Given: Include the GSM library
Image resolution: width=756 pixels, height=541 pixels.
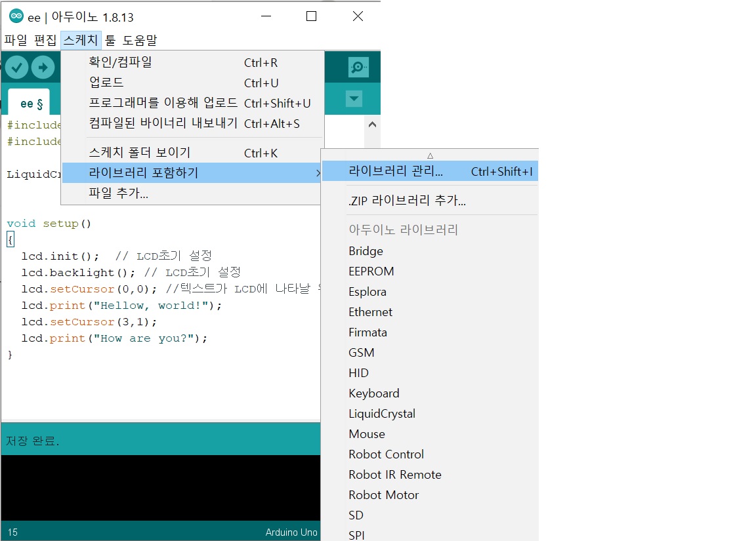Looking at the screenshot, I should [x=430, y=353].
